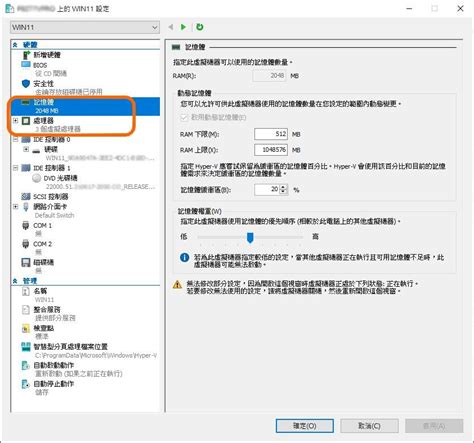474x443 pixels.
Task: Click the Minimum RAM field showing 512
Action: point(271,134)
